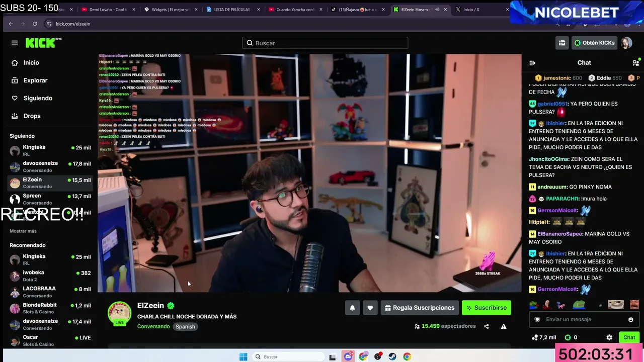The width and height of the screenshot is (644, 362).
Task: Click PAPARACHI1 username in chat
Action: pyautogui.click(x=562, y=199)
